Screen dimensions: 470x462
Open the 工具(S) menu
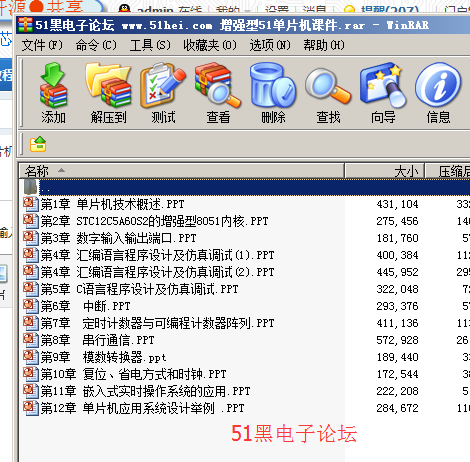pyautogui.click(x=150, y=45)
